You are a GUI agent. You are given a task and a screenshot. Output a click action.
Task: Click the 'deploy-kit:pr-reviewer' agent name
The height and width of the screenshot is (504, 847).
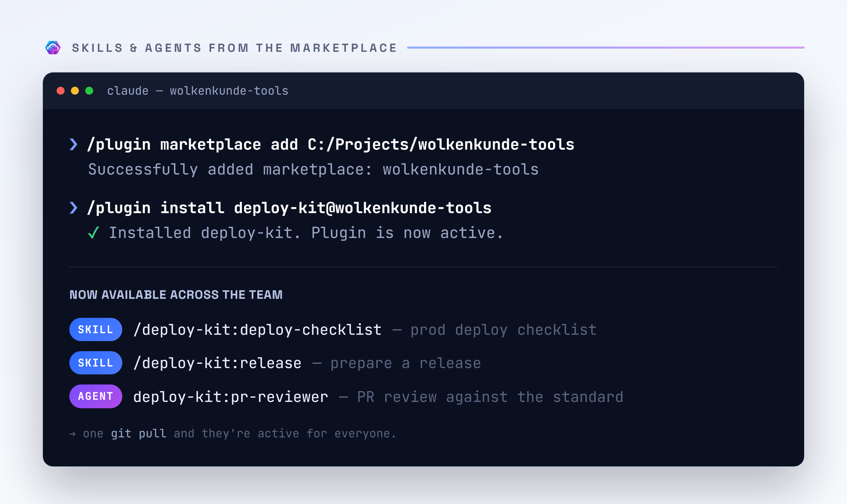[231, 397]
